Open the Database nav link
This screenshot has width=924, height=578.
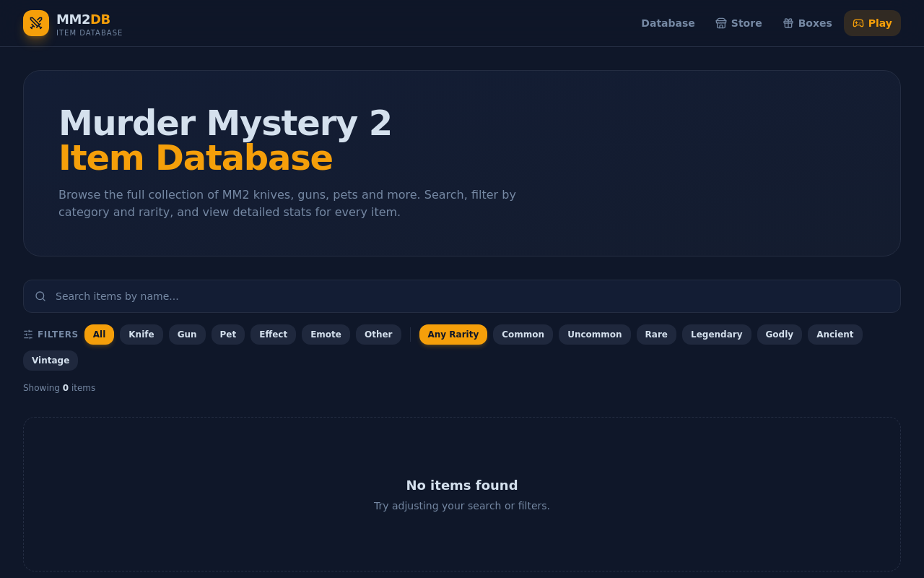[x=668, y=23]
